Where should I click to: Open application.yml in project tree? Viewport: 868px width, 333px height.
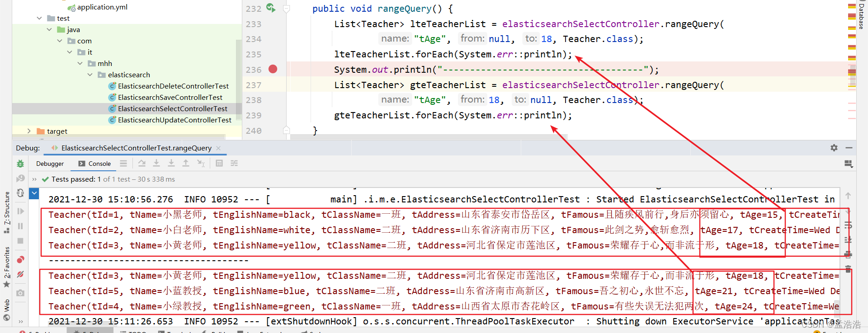pyautogui.click(x=102, y=7)
